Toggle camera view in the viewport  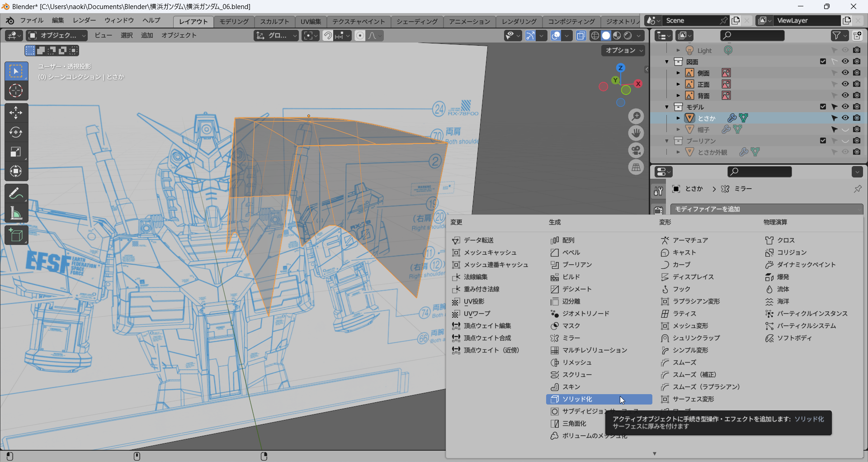636,150
